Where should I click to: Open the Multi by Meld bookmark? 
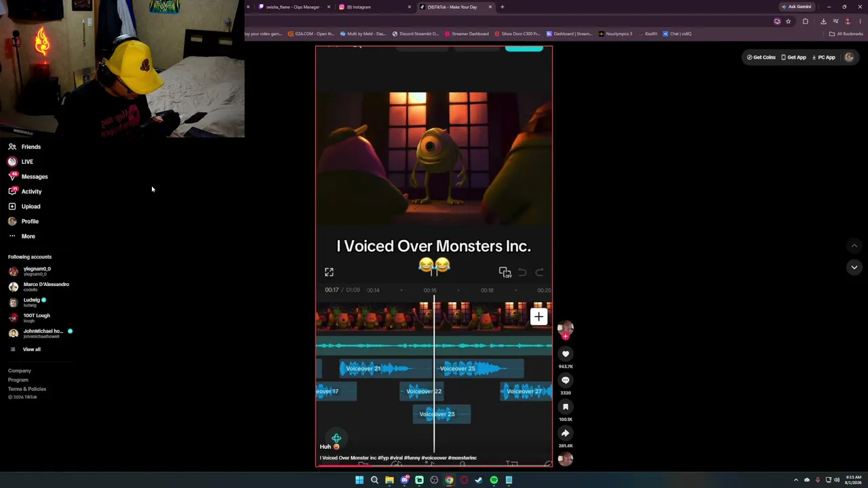363,34
